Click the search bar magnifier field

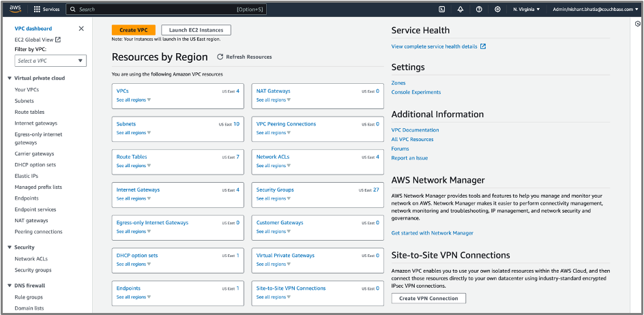point(166,9)
